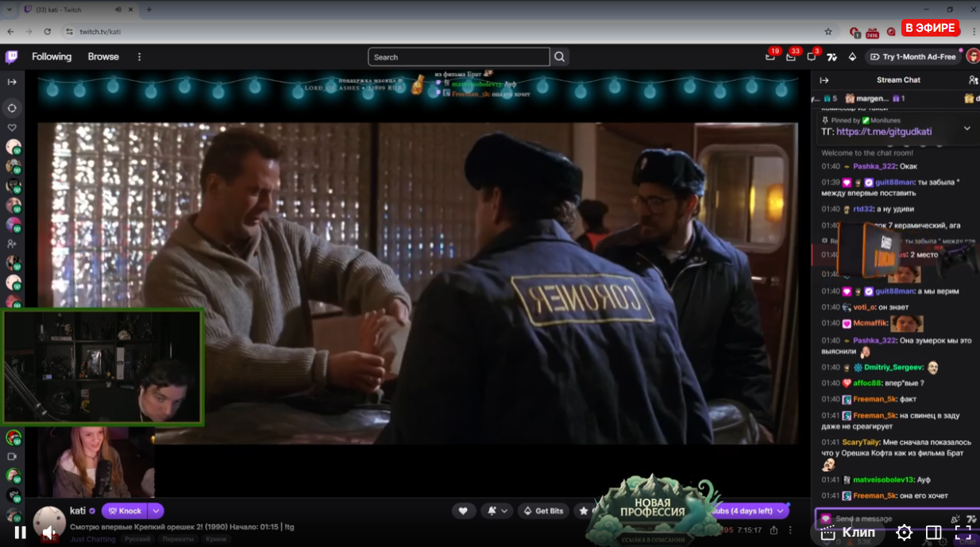Viewport: 980px width, 547px height.
Task: Expand the pinned message chevron
Action: point(966,128)
